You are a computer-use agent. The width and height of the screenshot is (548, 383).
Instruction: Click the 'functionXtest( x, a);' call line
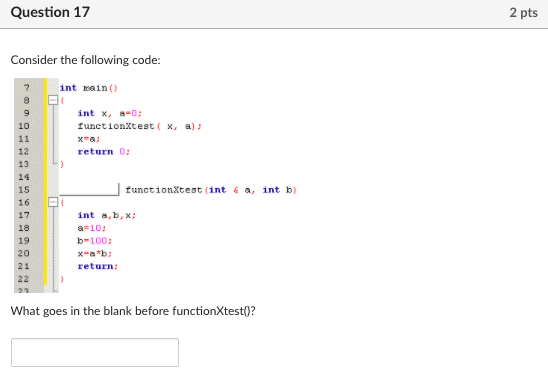point(139,126)
